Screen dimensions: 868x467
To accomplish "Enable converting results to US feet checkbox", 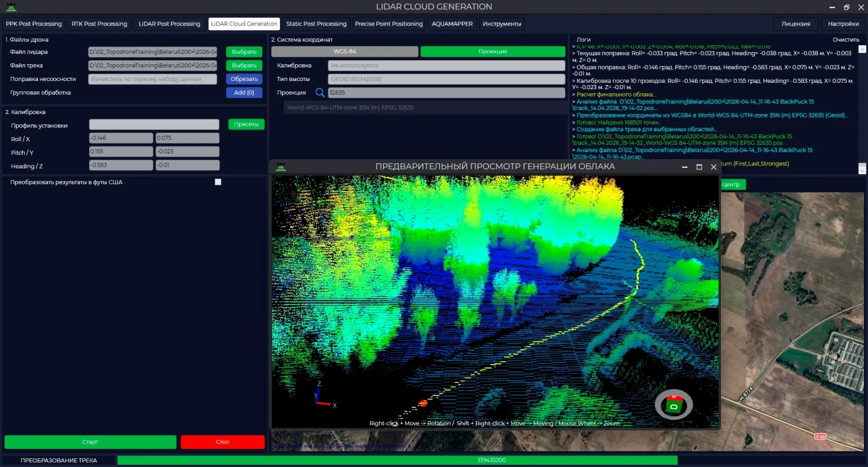I will tap(218, 182).
